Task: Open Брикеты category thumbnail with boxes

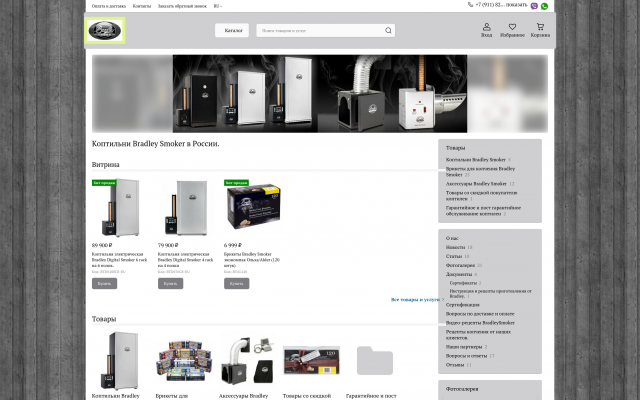Action: [184, 360]
